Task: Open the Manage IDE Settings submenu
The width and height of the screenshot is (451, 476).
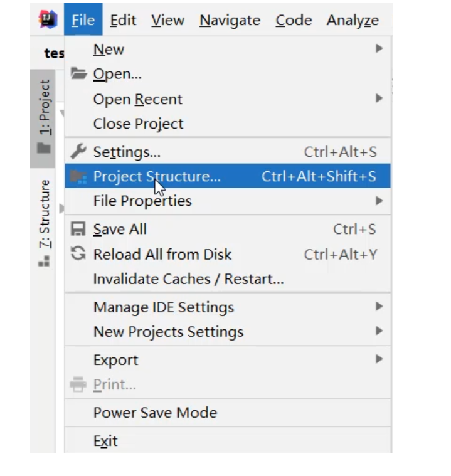Action: tap(164, 307)
